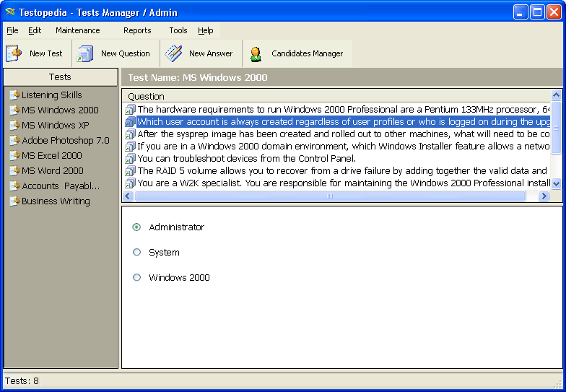Image resolution: width=566 pixels, height=392 pixels.
Task: Select the Administrator radio button
Action: 136,227
